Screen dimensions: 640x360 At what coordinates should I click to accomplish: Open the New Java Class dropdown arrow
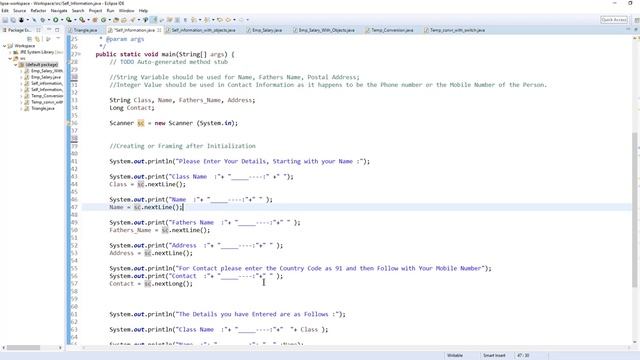[110, 20]
